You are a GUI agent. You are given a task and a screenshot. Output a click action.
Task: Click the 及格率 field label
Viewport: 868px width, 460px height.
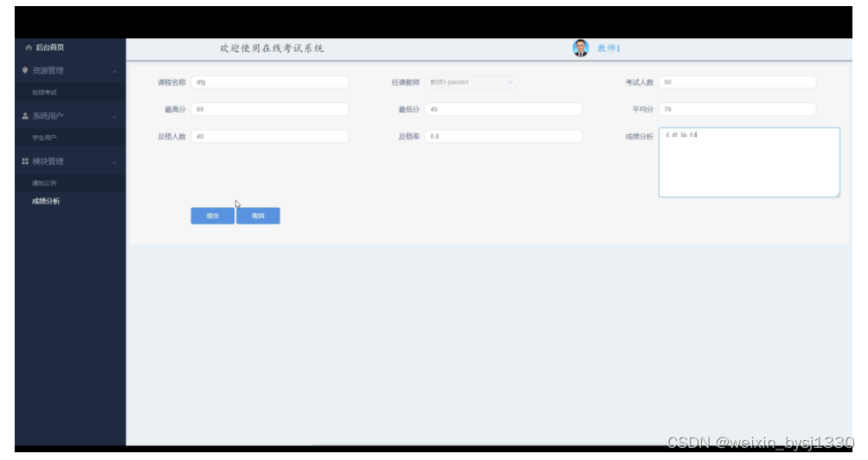[409, 136]
